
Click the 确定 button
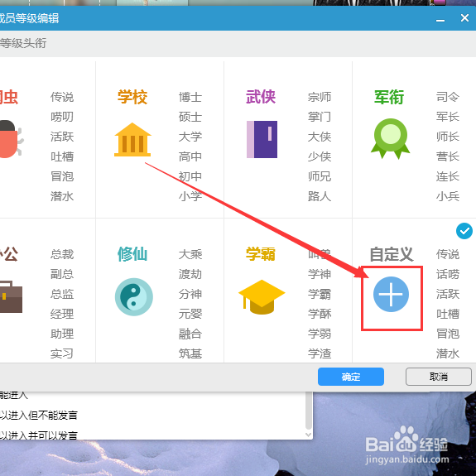[x=351, y=377]
